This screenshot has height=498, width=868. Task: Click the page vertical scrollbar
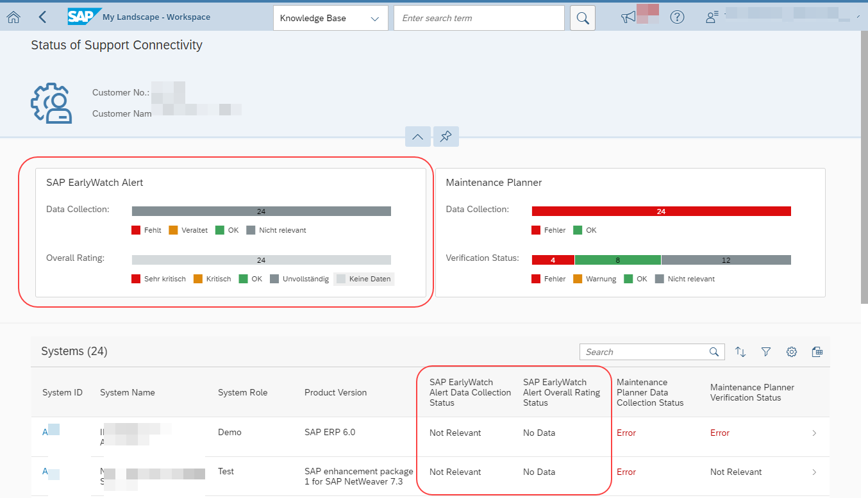[x=864, y=167]
